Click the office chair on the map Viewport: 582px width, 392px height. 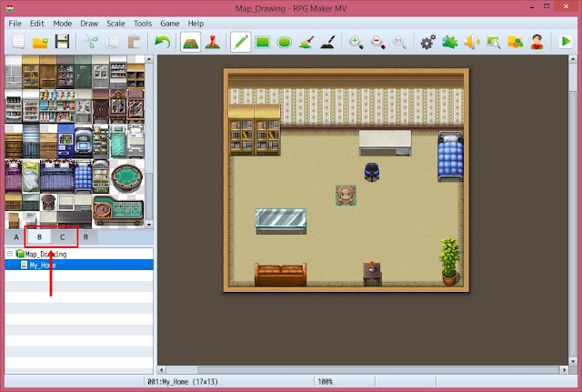[x=372, y=172]
